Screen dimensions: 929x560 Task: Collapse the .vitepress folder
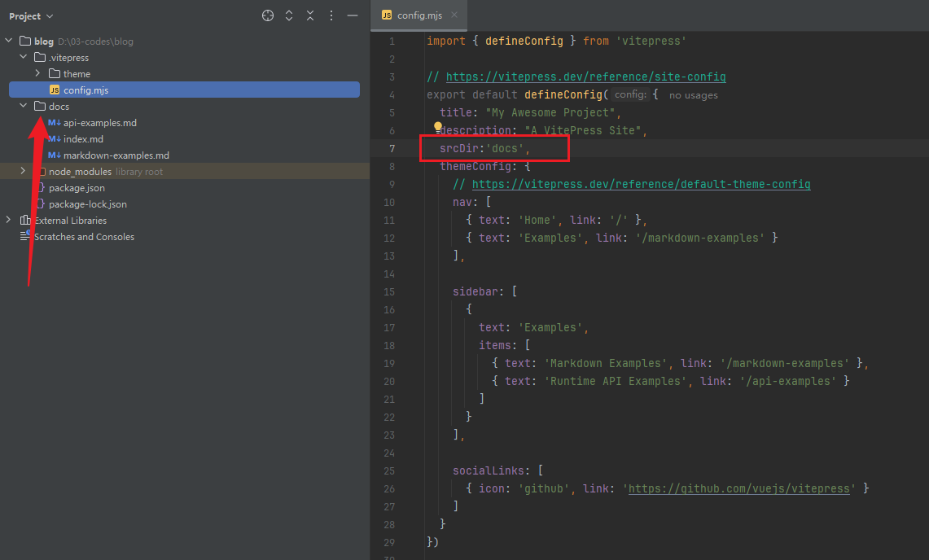(x=23, y=57)
